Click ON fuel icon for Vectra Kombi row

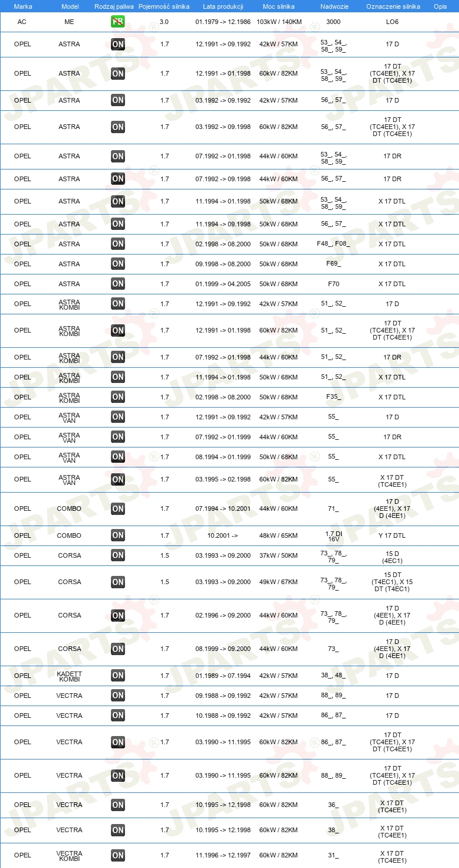118,856
